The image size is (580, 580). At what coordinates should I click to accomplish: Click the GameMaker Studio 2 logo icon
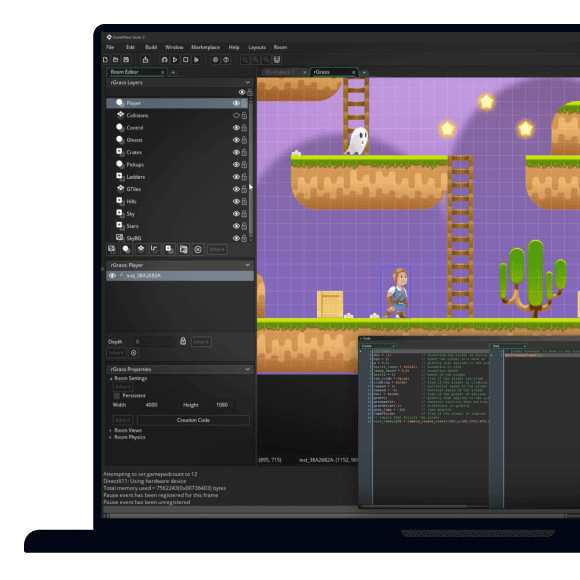(109, 37)
